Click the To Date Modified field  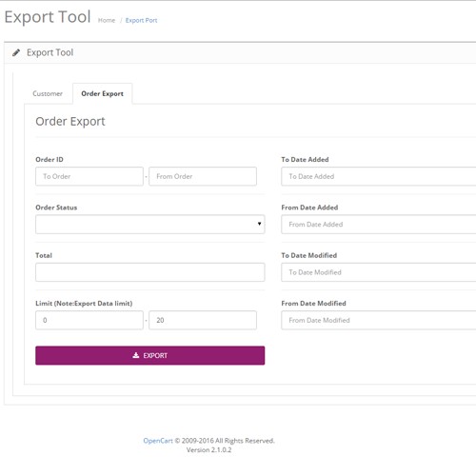(379, 272)
